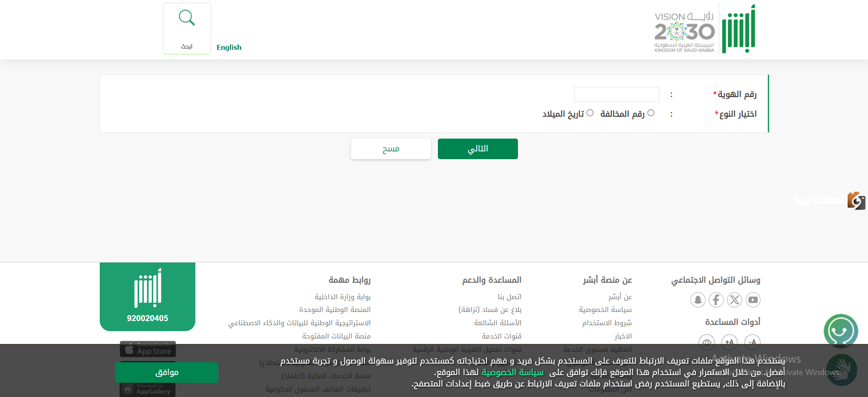Click the وسائل التواصل الاجتماعي heading

(x=716, y=280)
